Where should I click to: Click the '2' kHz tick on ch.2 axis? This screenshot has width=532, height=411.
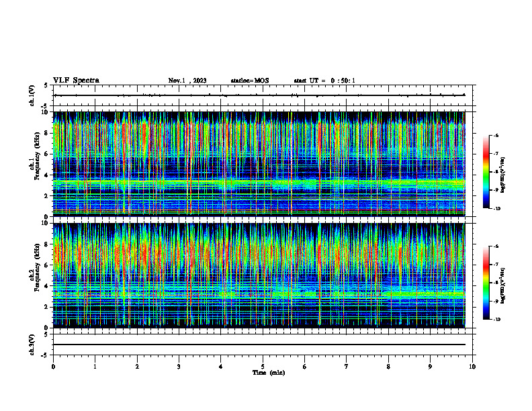click(x=47, y=307)
